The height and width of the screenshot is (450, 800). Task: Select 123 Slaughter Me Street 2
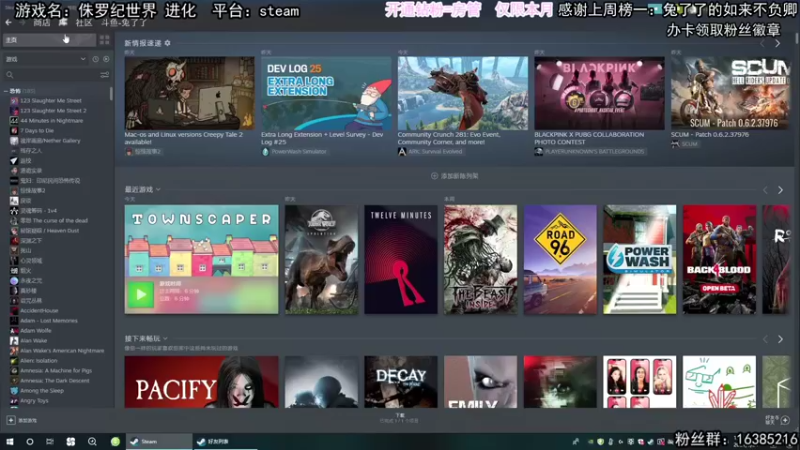click(x=53, y=111)
